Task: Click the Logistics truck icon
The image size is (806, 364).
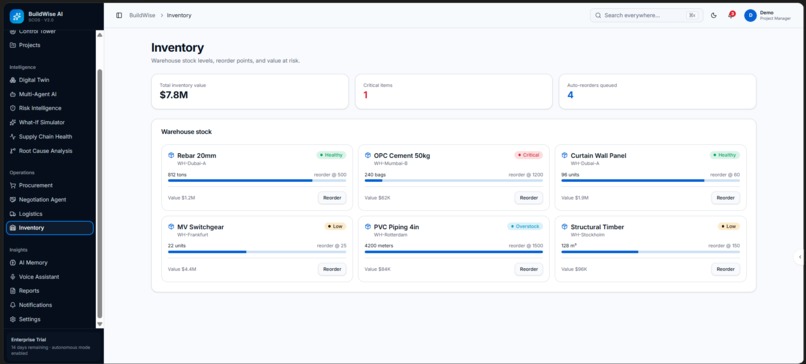Action: pos(13,214)
